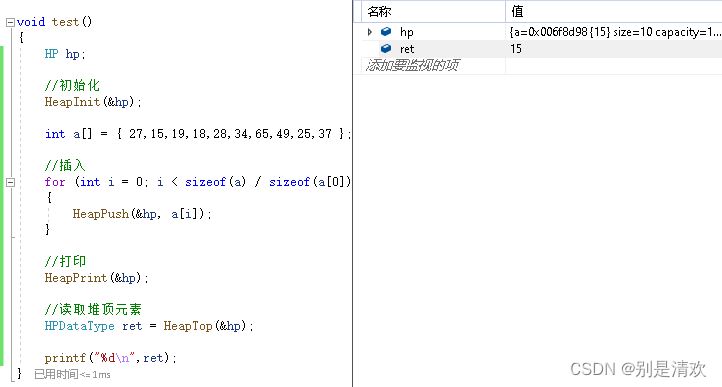Select the hp value cell in watch
This screenshot has height=387, width=722.
[x=614, y=32]
